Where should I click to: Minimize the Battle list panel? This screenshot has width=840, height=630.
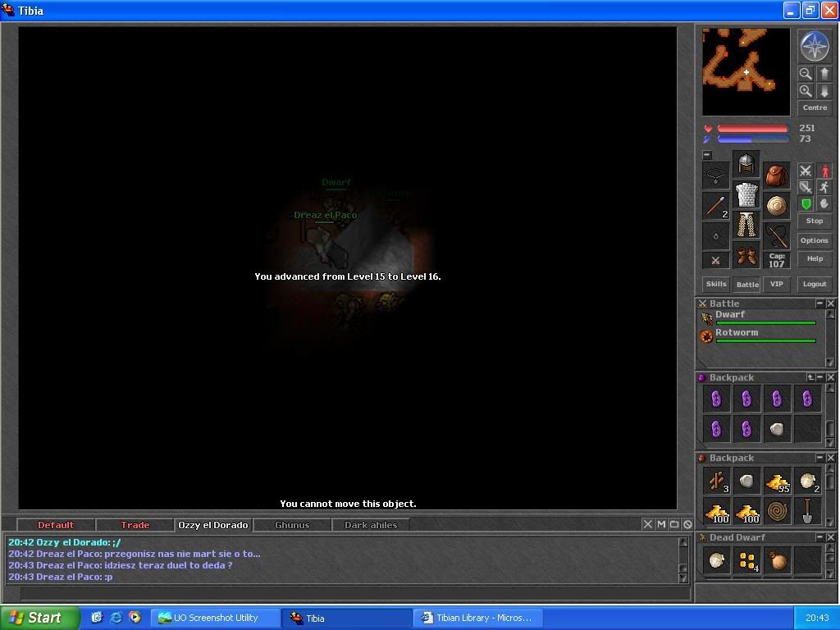click(x=819, y=304)
